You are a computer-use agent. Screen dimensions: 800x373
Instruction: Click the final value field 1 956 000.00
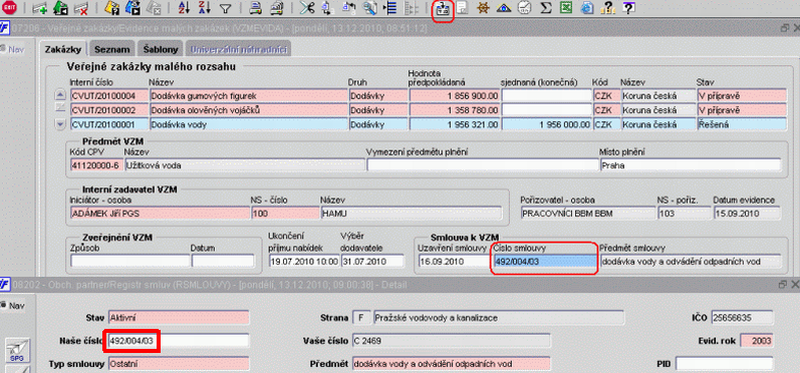coord(546,124)
